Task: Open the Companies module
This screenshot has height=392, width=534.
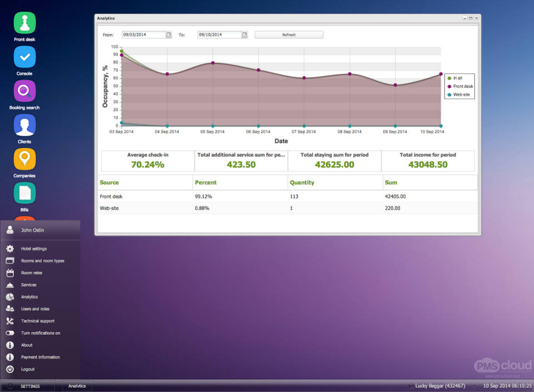Action: pos(24,159)
